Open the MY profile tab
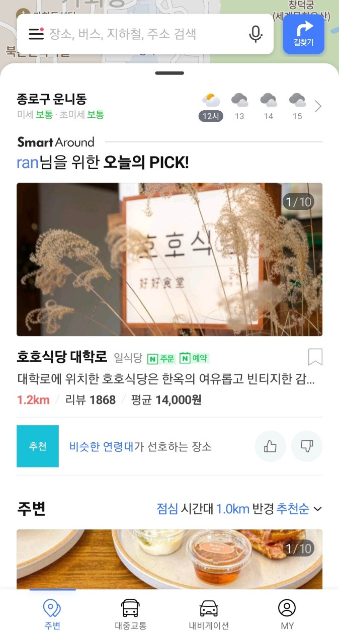 287,615
